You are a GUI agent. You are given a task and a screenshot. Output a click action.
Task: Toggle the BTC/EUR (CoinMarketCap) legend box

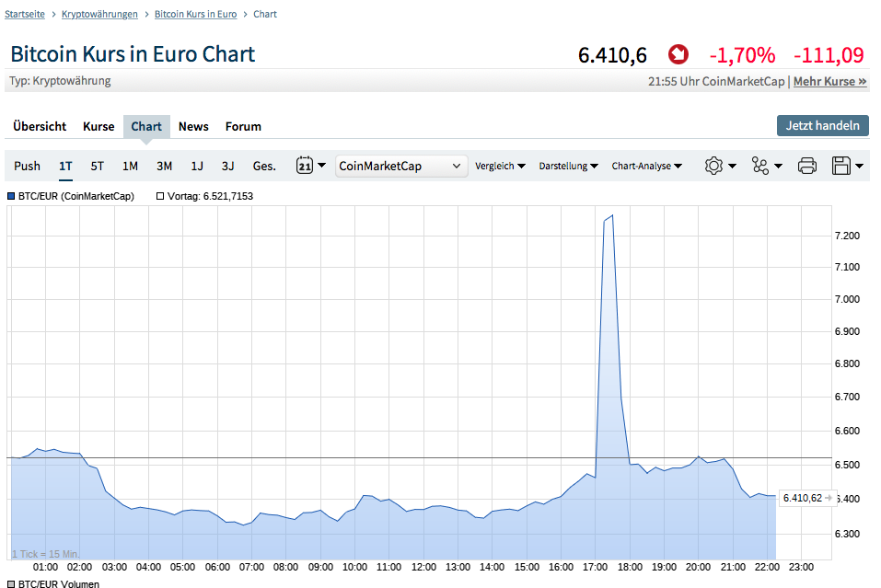[x=11, y=196]
